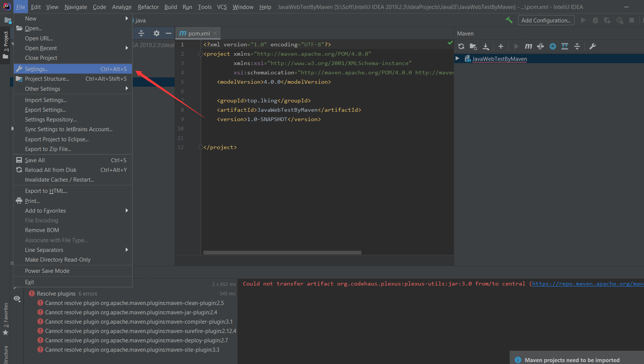Open the repo.maven.apache.org link in error message
Viewport: 644px width, 364px height.
pyautogui.click(x=588, y=284)
